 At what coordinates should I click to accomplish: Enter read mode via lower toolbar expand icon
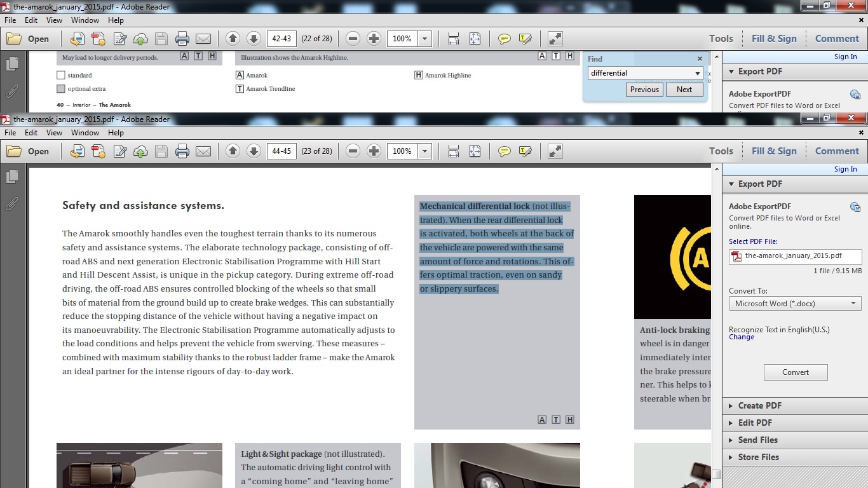pyautogui.click(x=555, y=151)
